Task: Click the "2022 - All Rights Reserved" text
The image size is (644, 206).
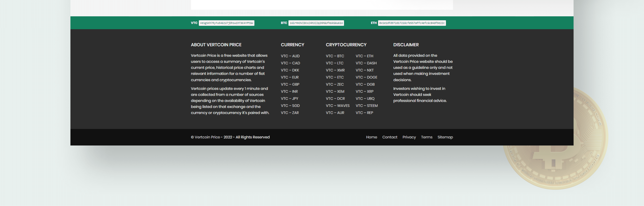Action: pos(247,137)
